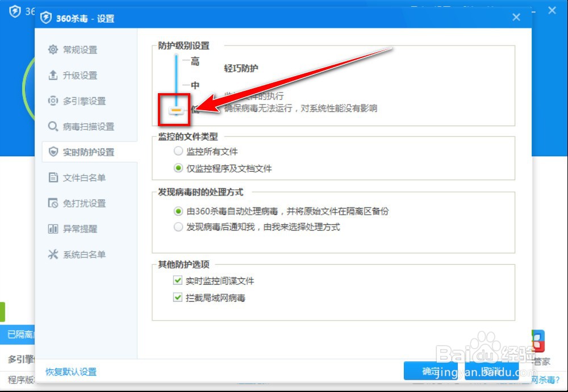Close the main 360 window behind

552,10
